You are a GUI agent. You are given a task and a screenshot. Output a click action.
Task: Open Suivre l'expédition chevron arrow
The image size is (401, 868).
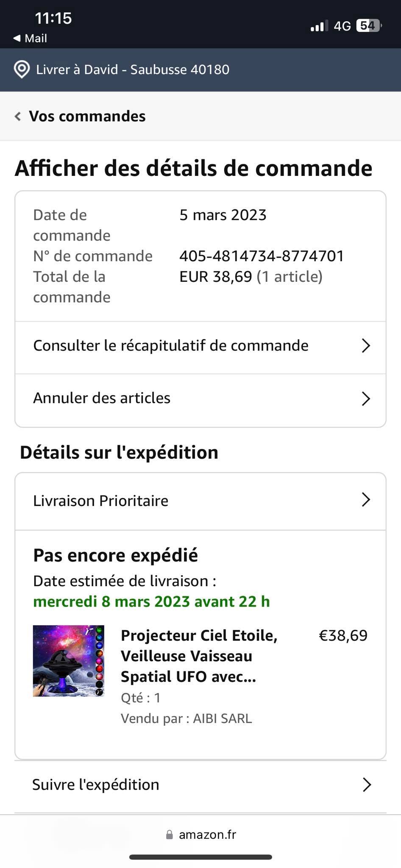367,785
